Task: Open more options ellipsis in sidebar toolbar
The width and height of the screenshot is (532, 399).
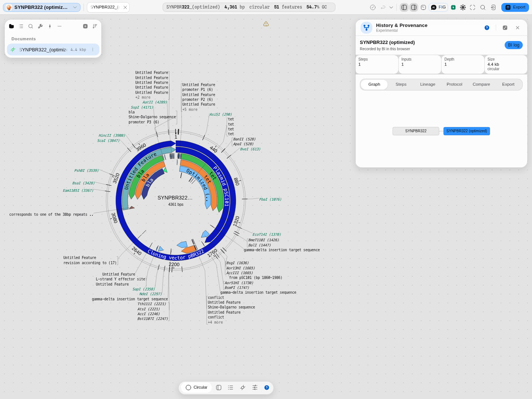Action: 59,26
